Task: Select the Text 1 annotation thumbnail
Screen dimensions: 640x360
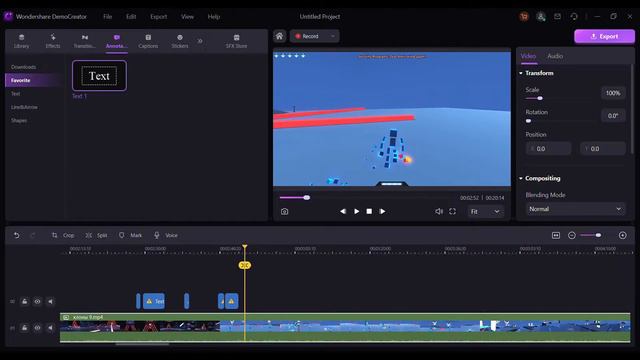Action: tap(99, 76)
